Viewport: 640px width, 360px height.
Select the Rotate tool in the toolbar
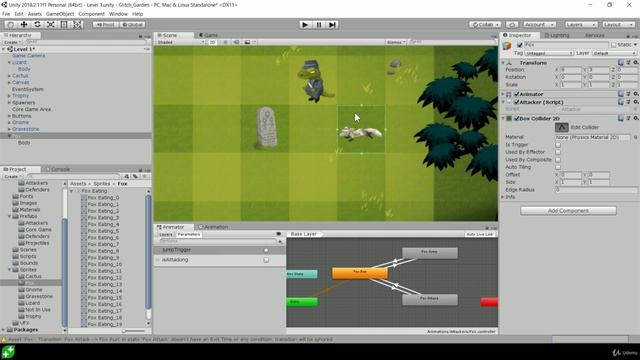pyautogui.click(x=37, y=24)
